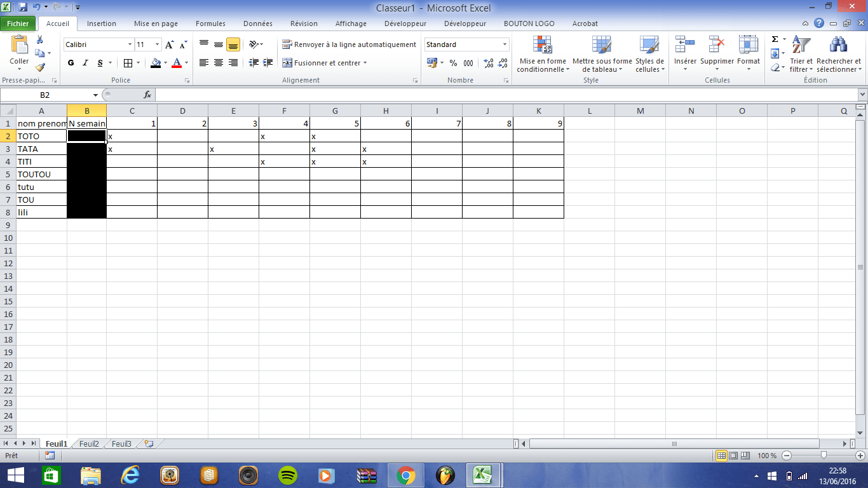Click the Coller (paste) icon
Screen dimensions: 868x488
point(19,46)
